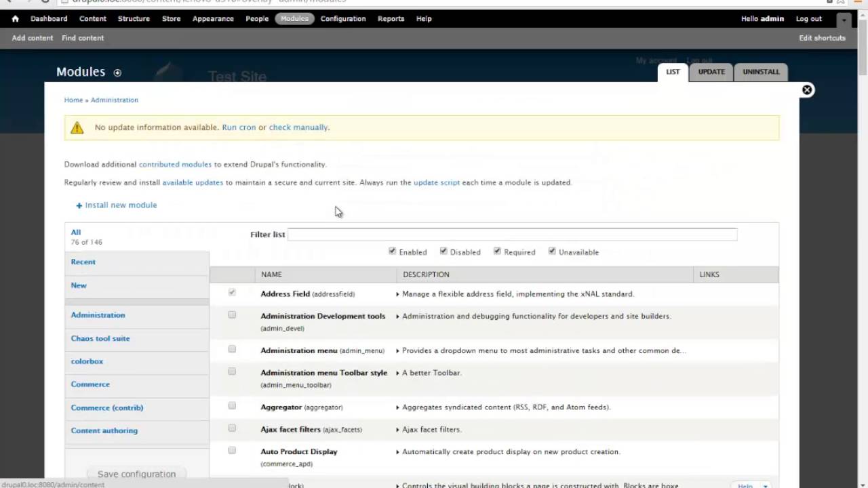Click the Home icon in admin toolbar
Image resolution: width=868 pixels, height=488 pixels.
(x=15, y=19)
